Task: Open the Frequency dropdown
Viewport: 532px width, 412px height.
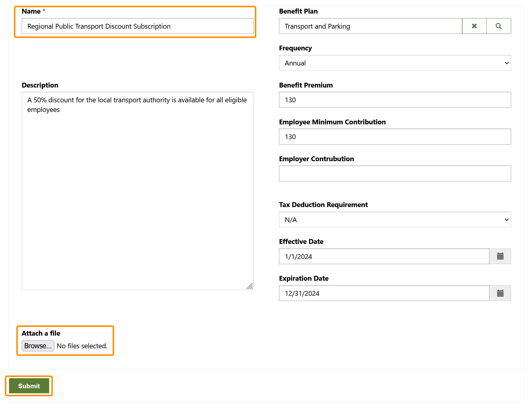Action: click(395, 63)
